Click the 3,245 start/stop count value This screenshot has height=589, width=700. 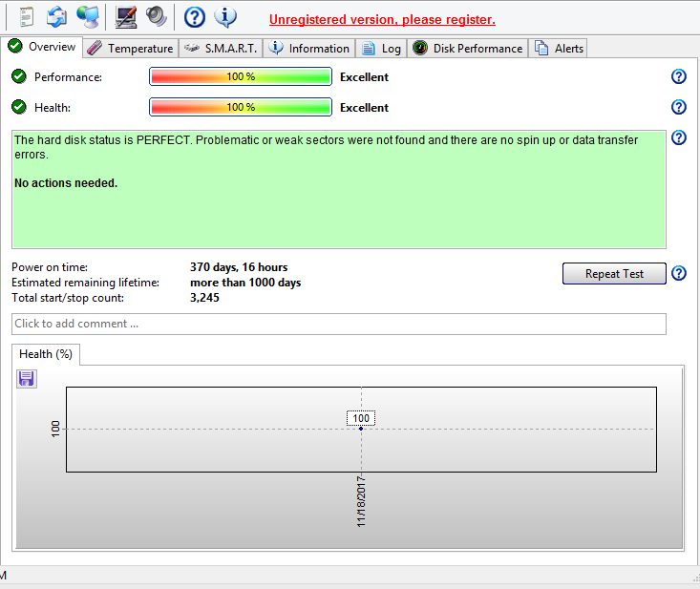coord(204,298)
